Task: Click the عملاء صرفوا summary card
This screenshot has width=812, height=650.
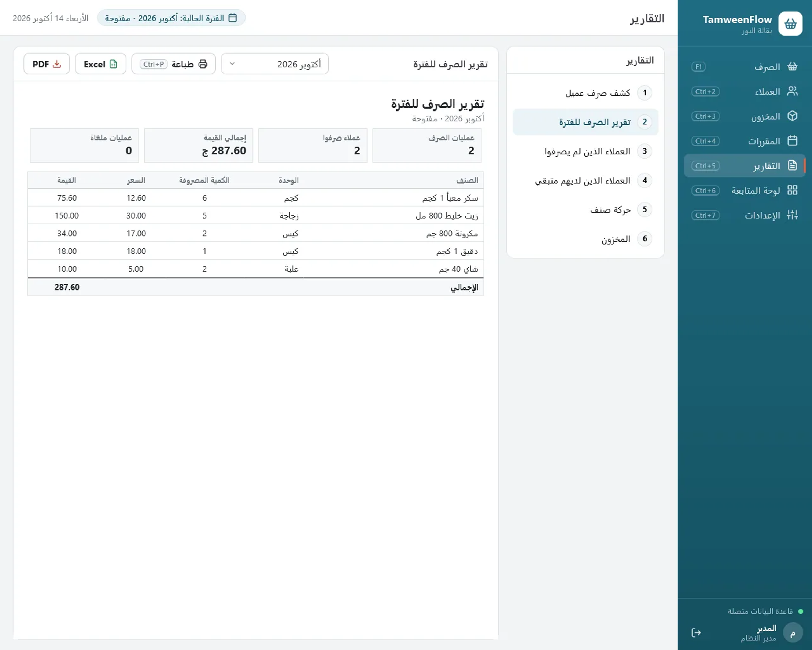Action: [313, 145]
